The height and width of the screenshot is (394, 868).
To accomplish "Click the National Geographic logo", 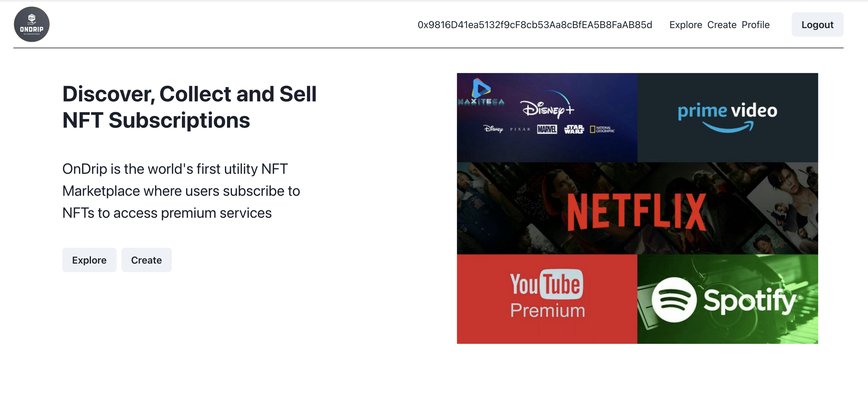I will coord(602,129).
